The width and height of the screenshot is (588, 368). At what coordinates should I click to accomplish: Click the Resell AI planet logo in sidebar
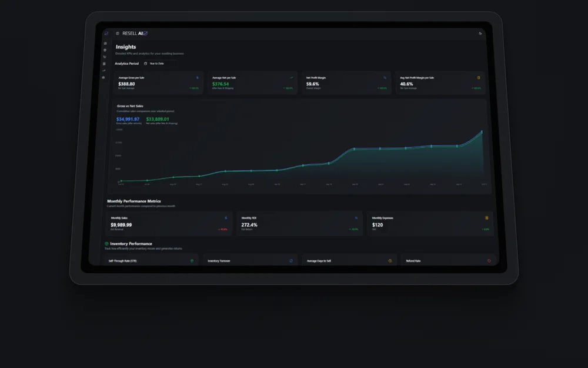106,34
